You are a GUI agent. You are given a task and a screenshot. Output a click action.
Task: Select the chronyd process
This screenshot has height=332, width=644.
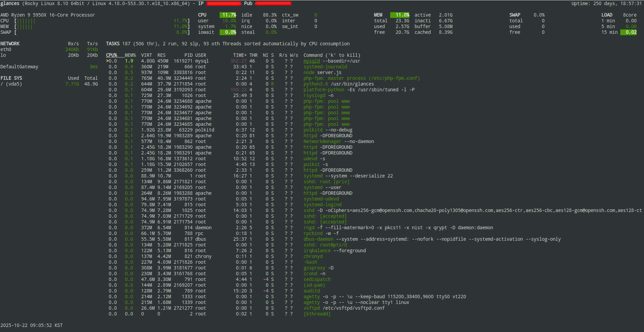click(x=313, y=256)
